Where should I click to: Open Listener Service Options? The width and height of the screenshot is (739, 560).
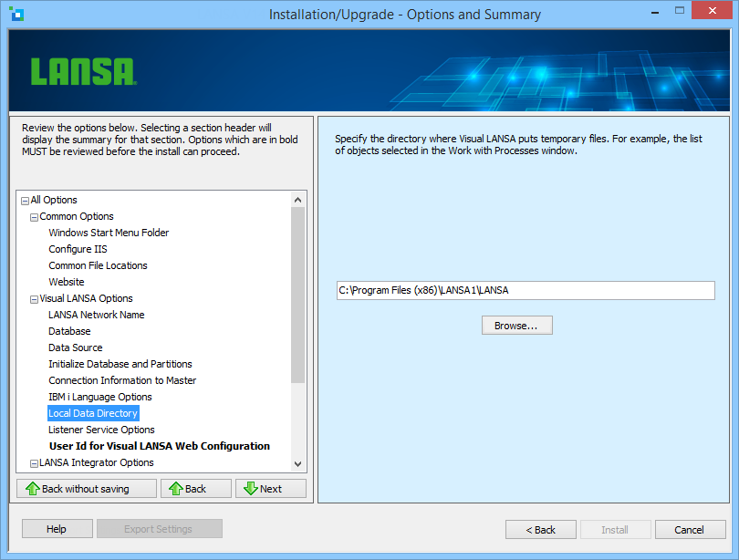coord(101,430)
